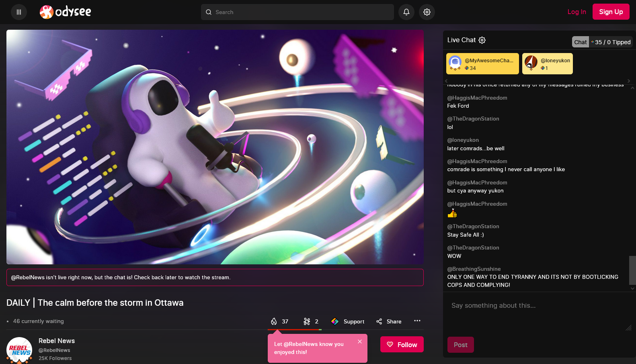Click the chat scrollbar thumb
The height and width of the screenshot is (364, 636).
pos(632,270)
